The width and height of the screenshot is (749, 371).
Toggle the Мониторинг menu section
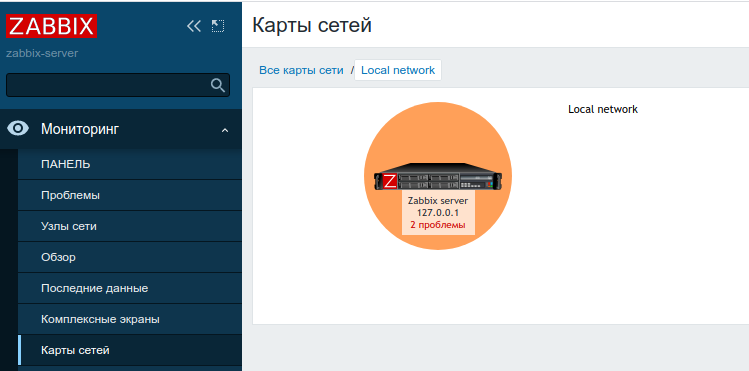121,129
